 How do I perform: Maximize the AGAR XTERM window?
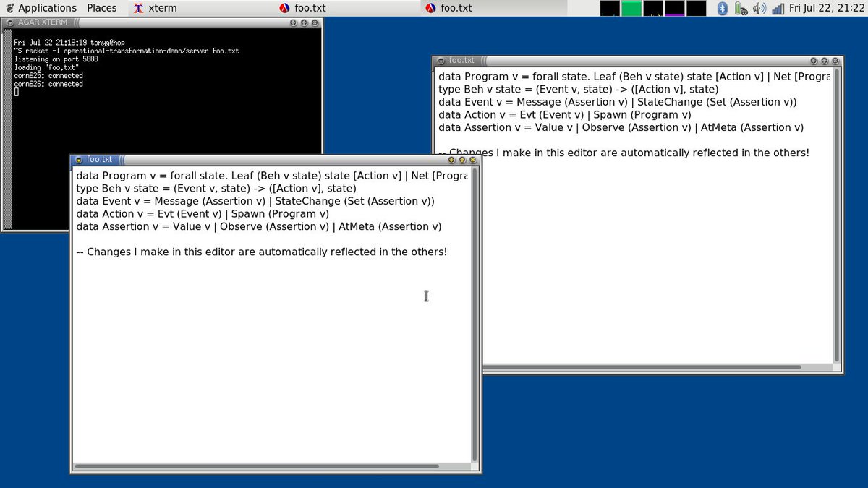305,23
